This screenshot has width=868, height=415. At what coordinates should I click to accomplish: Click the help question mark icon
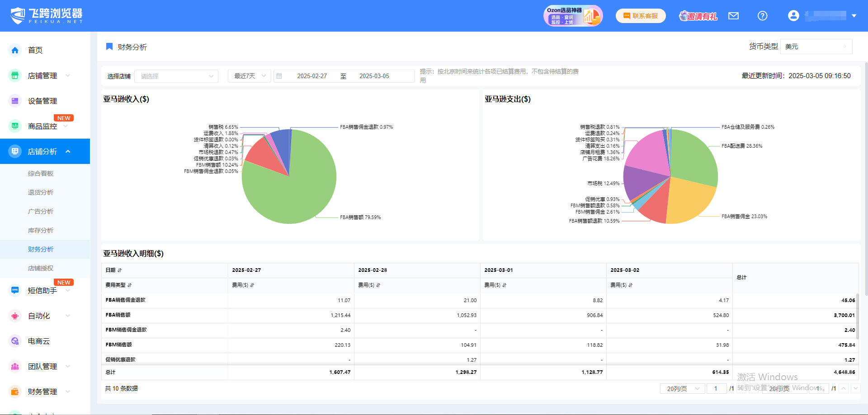coord(762,16)
